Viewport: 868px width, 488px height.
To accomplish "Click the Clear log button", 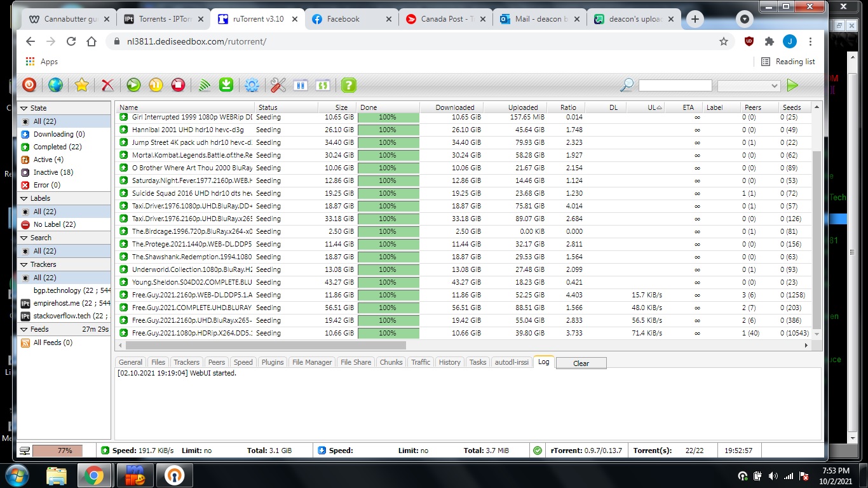I will [581, 363].
